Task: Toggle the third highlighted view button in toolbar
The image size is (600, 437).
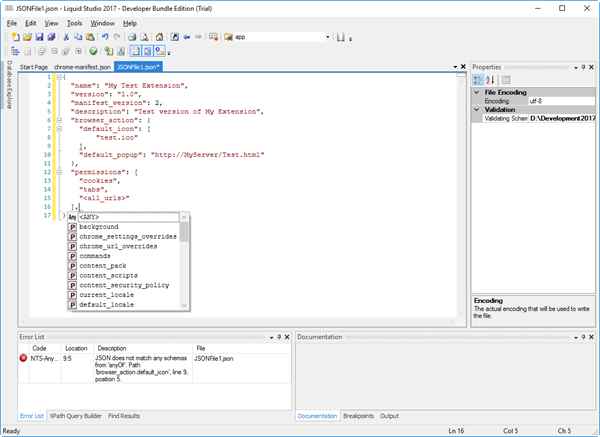Action: point(160,51)
